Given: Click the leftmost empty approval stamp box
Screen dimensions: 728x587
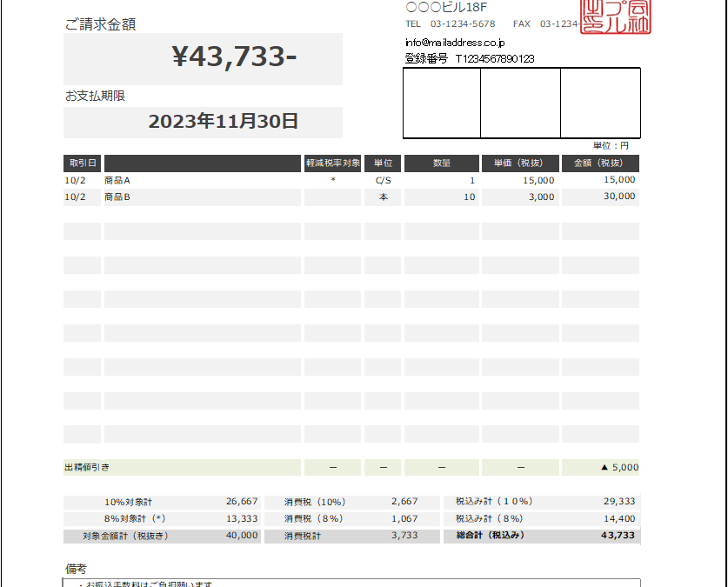Looking at the screenshot, I should [442, 103].
